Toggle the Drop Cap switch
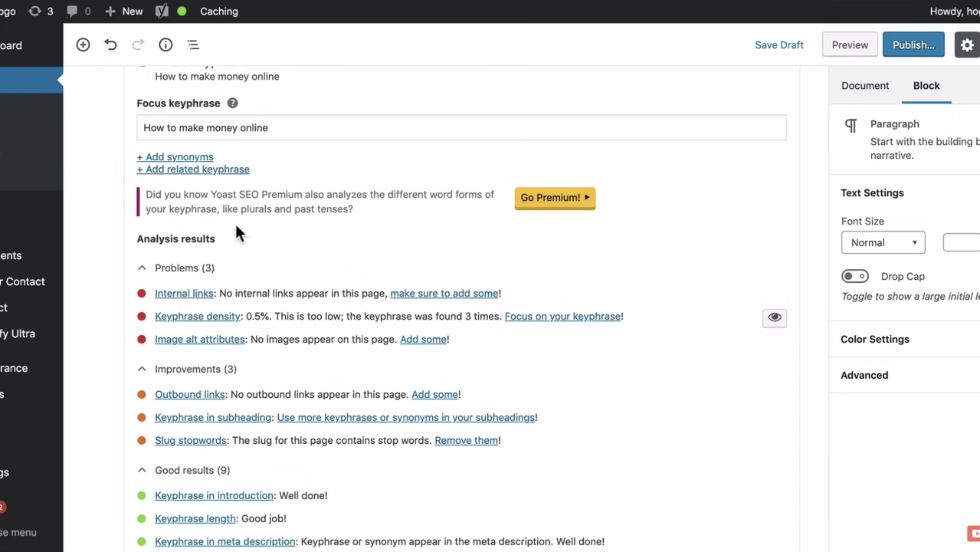The image size is (980, 552). [x=854, y=277]
